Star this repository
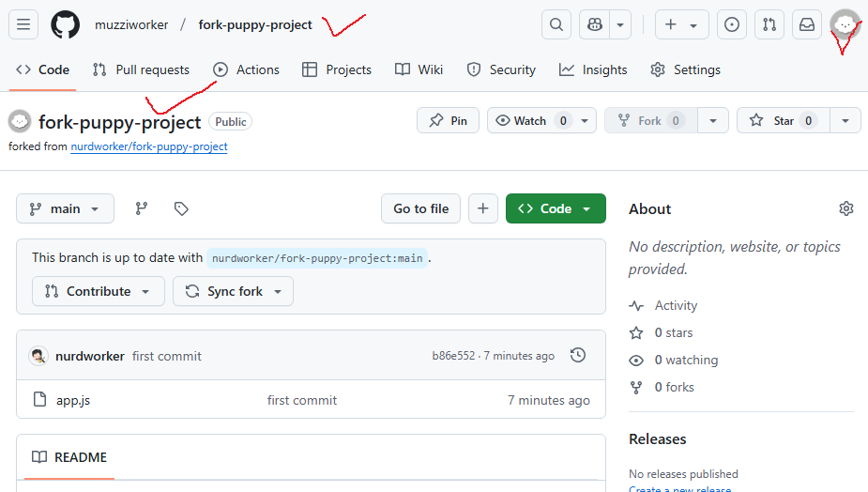The height and width of the screenshot is (492, 868). point(784,120)
